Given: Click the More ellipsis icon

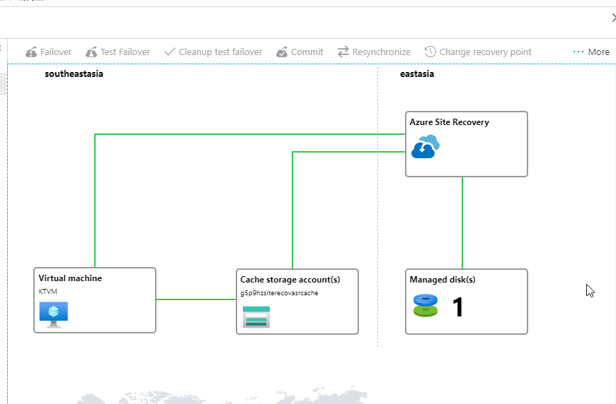Looking at the screenshot, I should pyautogui.click(x=578, y=52).
